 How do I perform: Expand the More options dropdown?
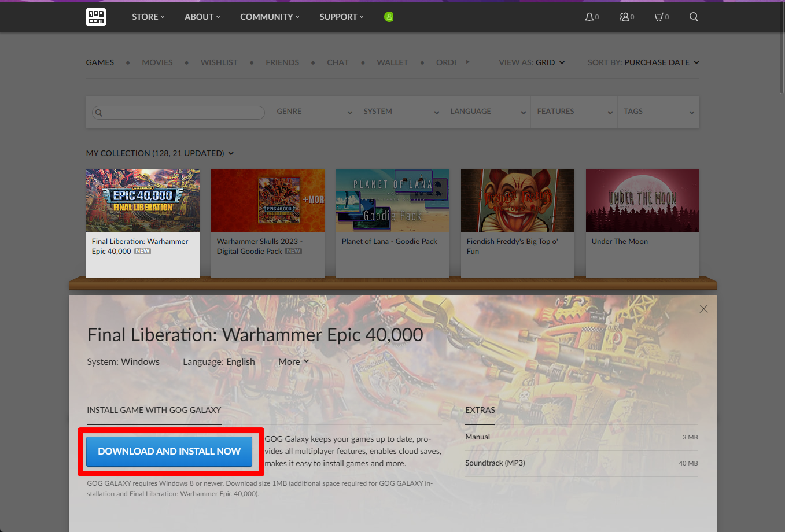click(x=293, y=361)
